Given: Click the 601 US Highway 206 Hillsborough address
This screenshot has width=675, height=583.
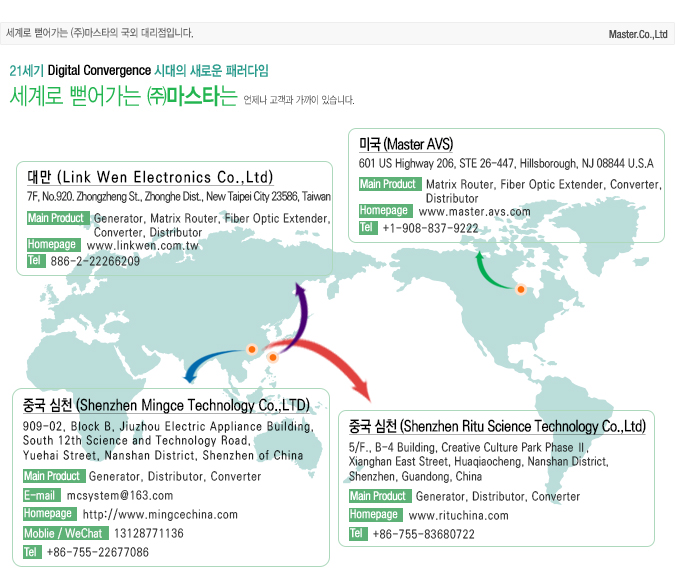Looking at the screenshot, I should tap(506, 164).
